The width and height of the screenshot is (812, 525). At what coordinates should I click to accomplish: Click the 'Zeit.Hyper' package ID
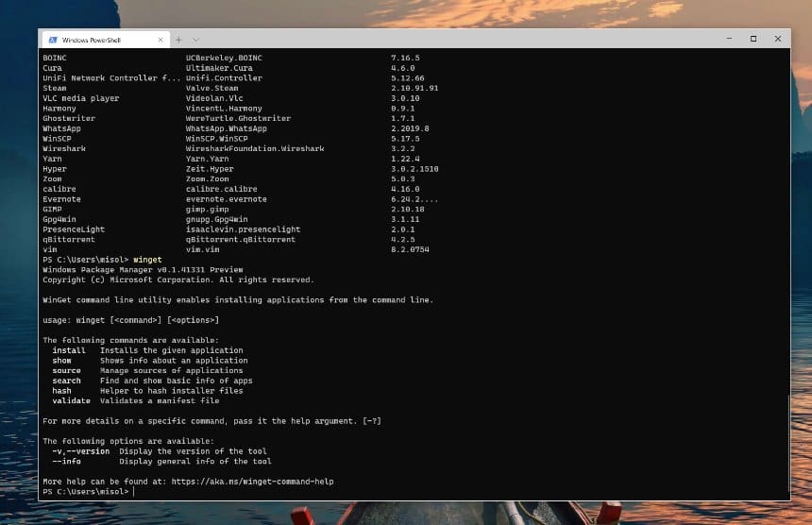pyautogui.click(x=210, y=169)
